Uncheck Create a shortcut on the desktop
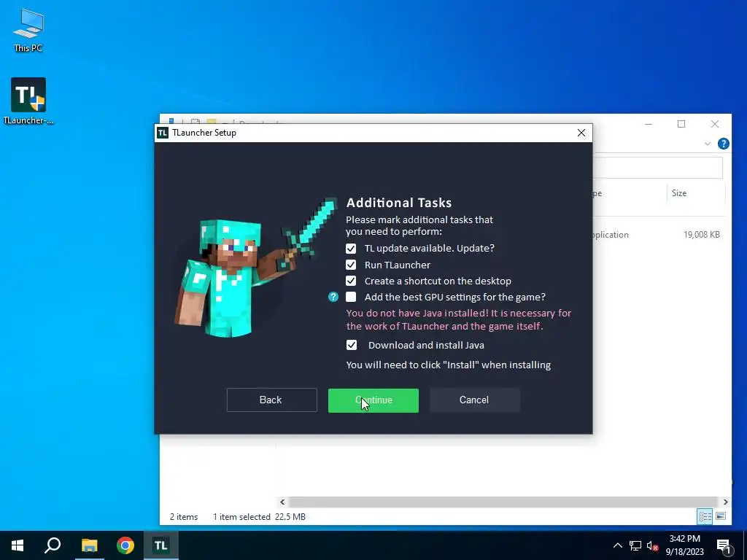This screenshot has height=560, width=747. click(351, 281)
